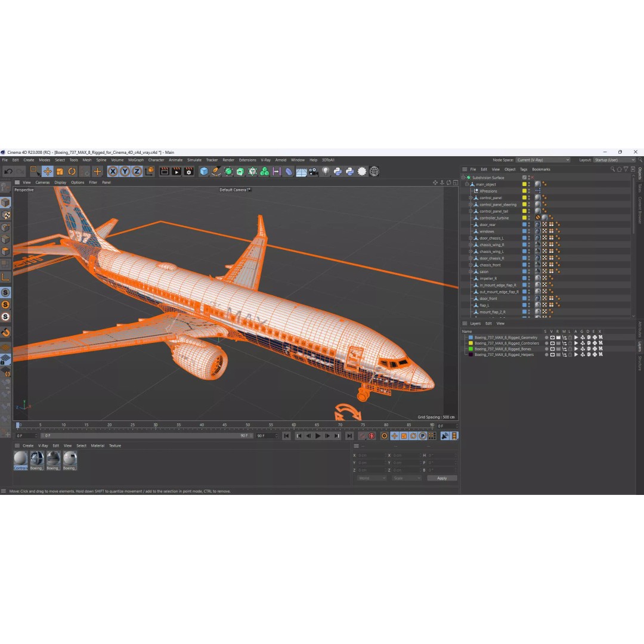
Task: Open viewport Cameras menu
Action: [42, 182]
